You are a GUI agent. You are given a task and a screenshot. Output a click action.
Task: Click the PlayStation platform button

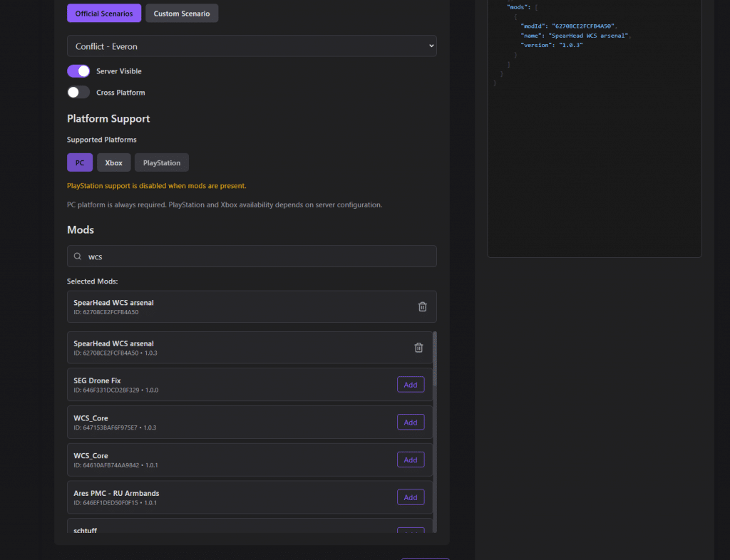click(x=161, y=162)
